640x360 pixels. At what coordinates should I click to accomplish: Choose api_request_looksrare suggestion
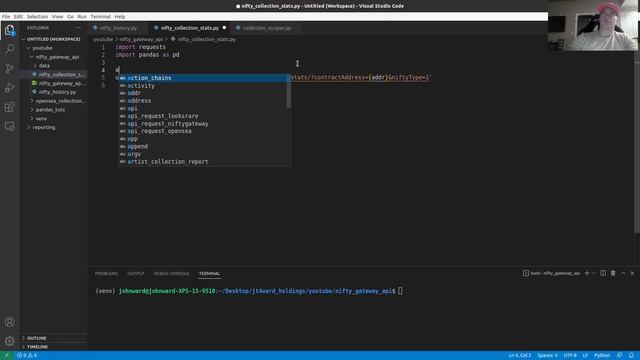203,116
